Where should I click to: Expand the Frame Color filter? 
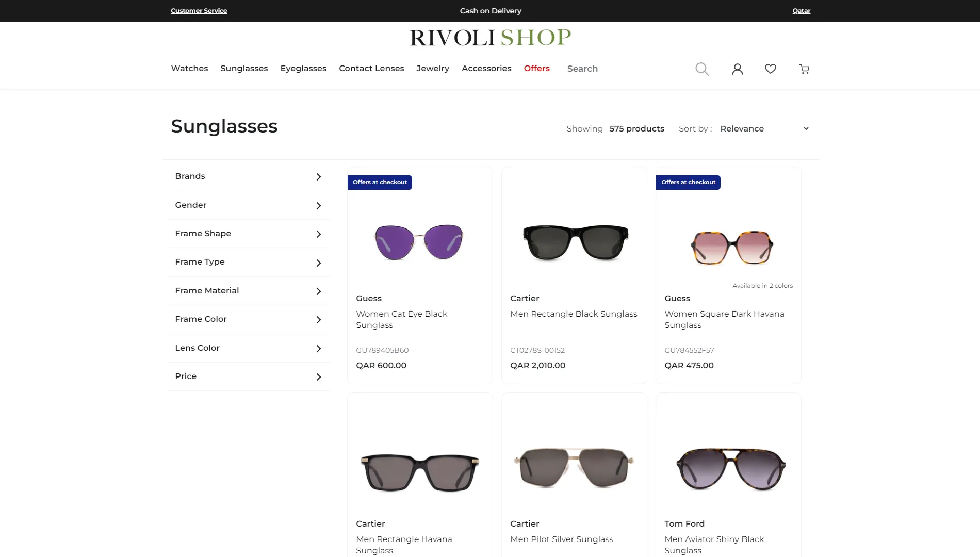point(249,319)
